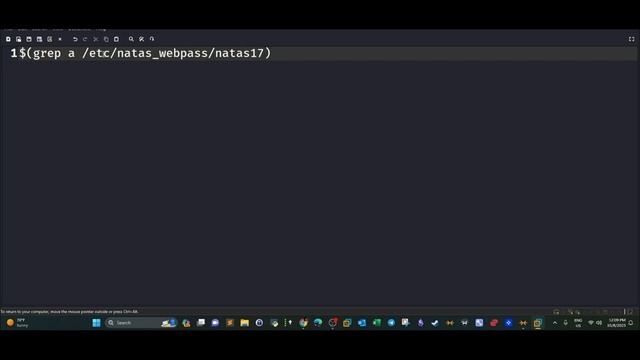640x360 pixels.
Task: Open the clock and date panel
Action: [616, 323]
